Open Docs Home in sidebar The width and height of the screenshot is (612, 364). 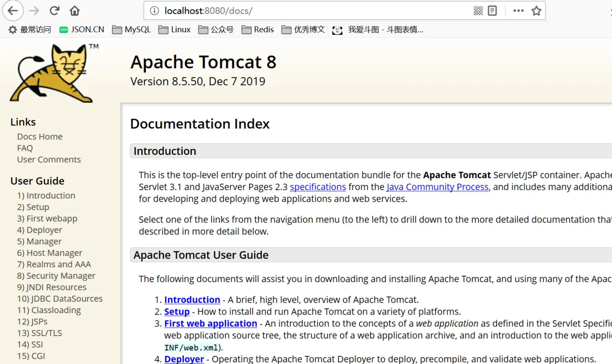40,137
